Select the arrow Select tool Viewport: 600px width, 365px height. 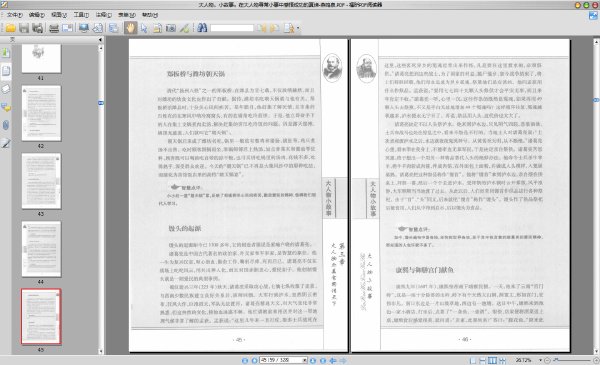(144, 28)
